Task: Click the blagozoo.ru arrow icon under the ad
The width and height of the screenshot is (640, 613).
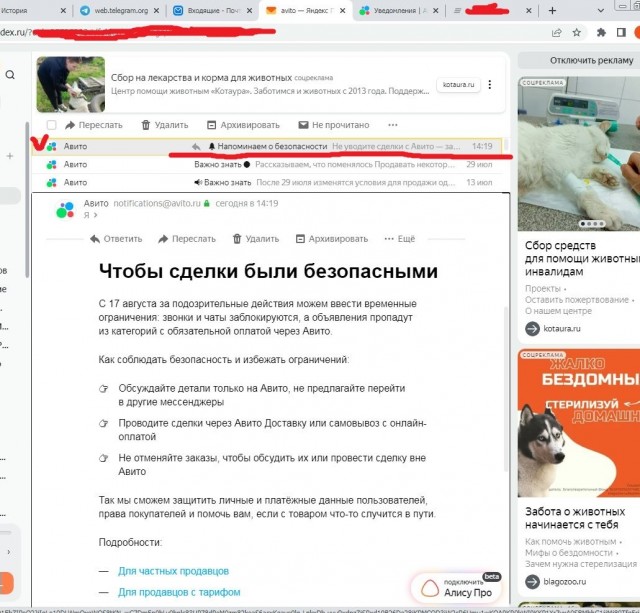Action: pos(532,582)
